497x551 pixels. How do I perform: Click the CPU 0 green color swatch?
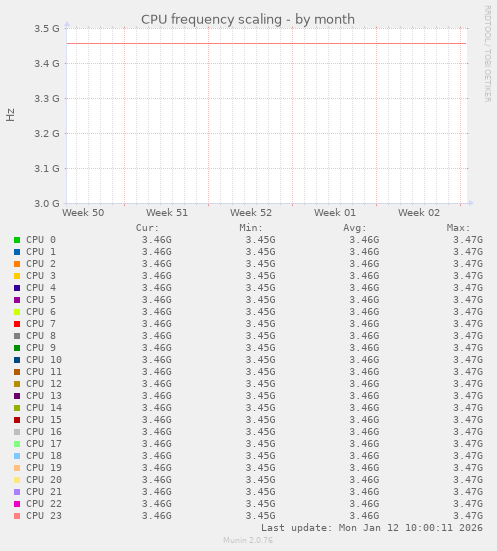point(17,240)
